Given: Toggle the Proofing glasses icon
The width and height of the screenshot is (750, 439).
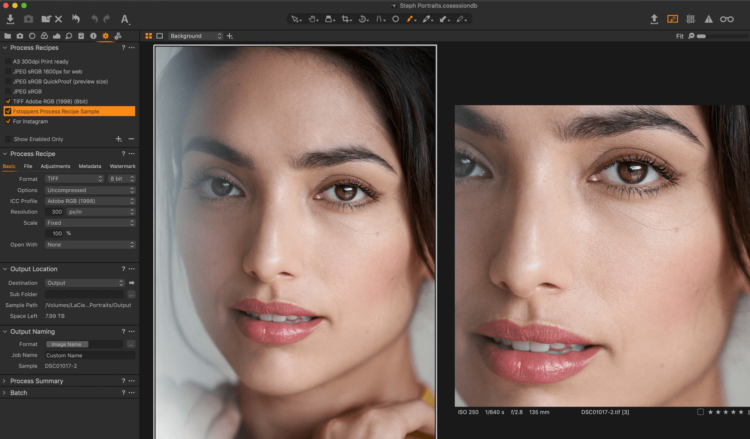Looking at the screenshot, I should pyautogui.click(x=727, y=19).
